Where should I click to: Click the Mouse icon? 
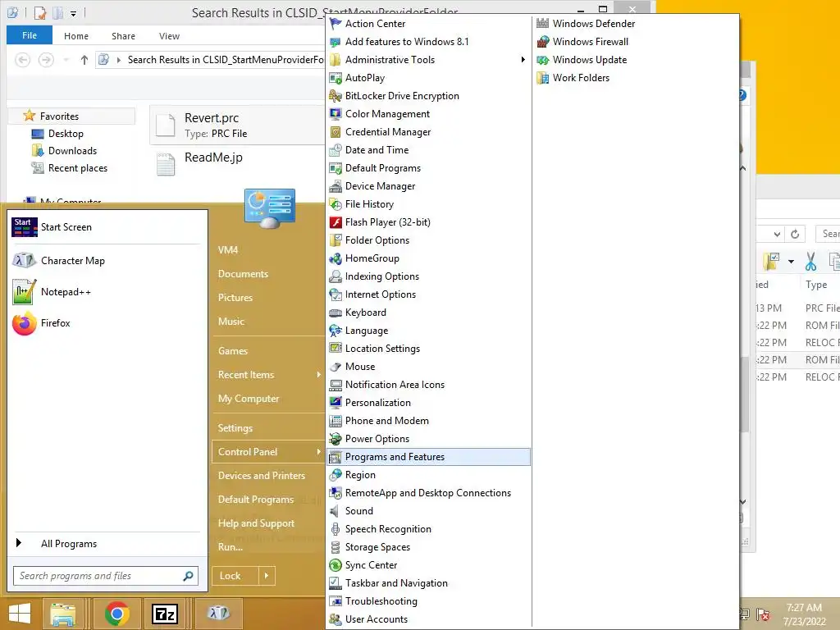point(336,367)
